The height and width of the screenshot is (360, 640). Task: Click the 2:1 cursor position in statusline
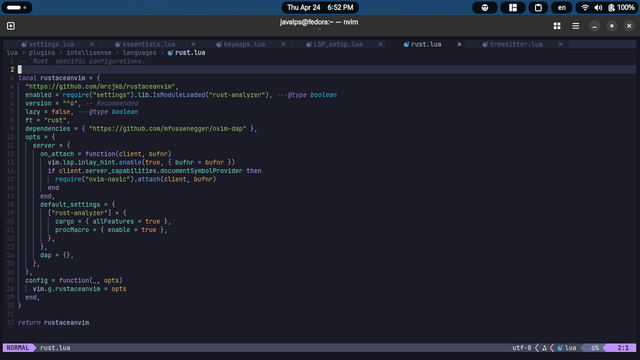point(623,348)
